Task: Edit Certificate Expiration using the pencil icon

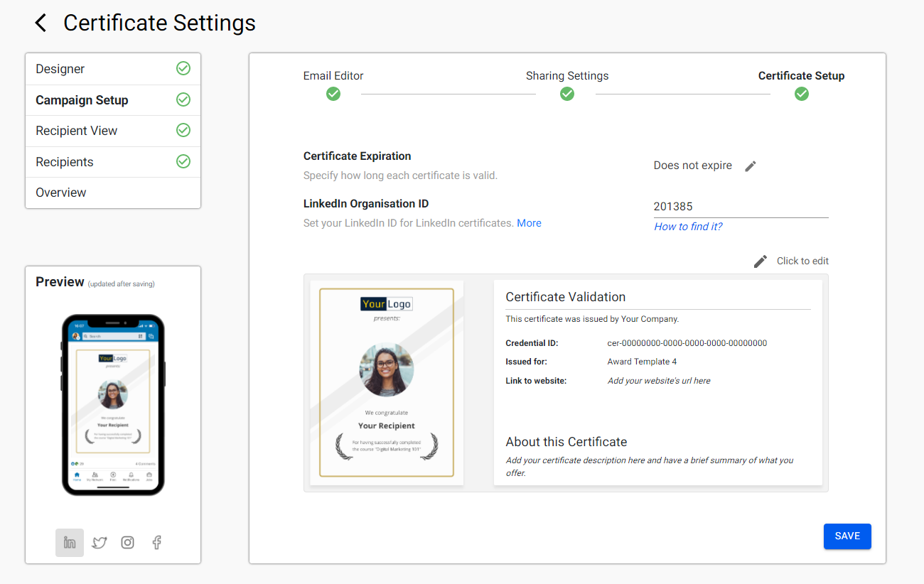Action: coord(751,166)
